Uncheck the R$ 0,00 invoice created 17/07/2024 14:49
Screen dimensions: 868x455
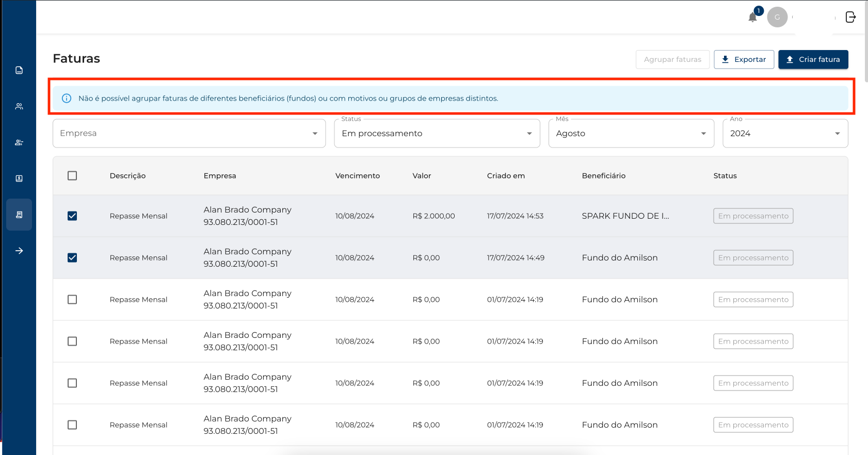point(72,258)
